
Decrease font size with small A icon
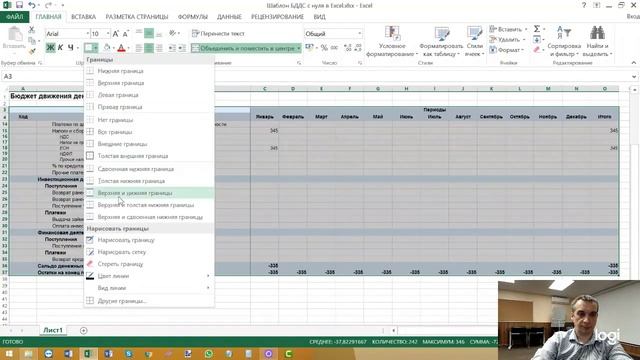pyautogui.click(x=126, y=33)
